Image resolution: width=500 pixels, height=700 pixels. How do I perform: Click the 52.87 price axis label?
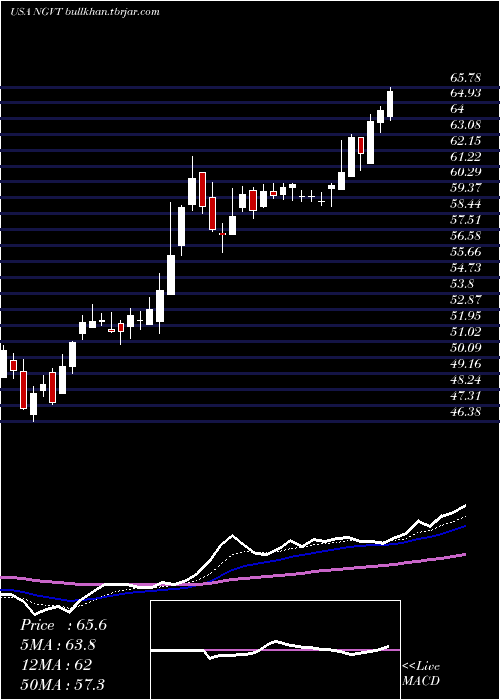(x=466, y=300)
